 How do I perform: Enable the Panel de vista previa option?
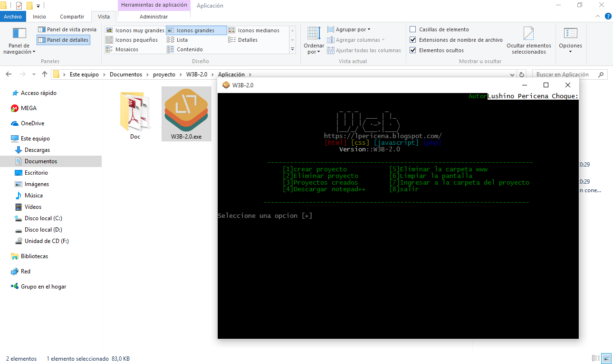[67, 29]
